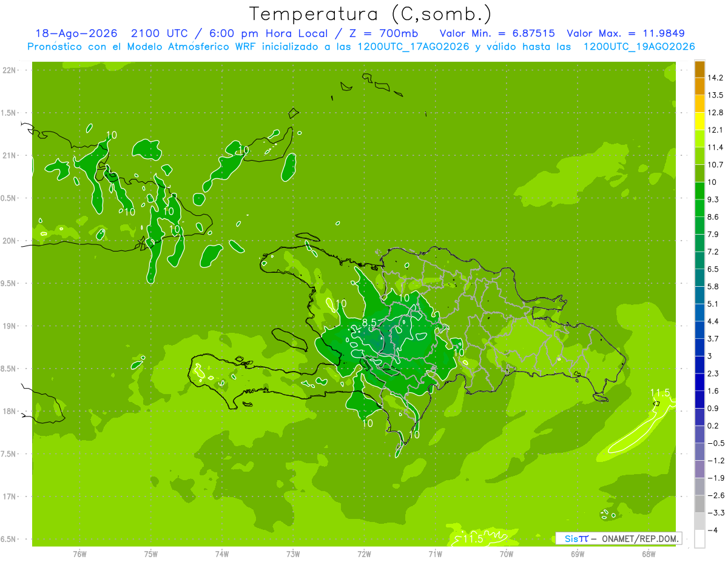Click the "3.7" value on the color bar
This screenshot has height=562, width=728.
713,338
